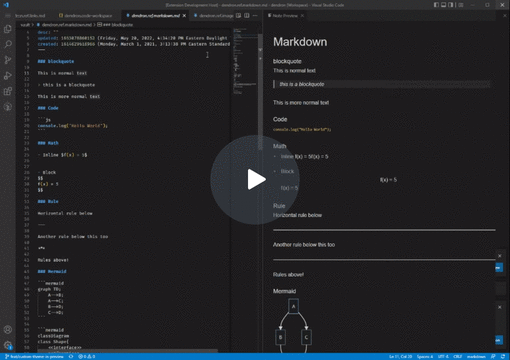Click the editor vertical scrollbar
The height and width of the screenshot is (360, 510).
pyautogui.click(x=260, y=92)
